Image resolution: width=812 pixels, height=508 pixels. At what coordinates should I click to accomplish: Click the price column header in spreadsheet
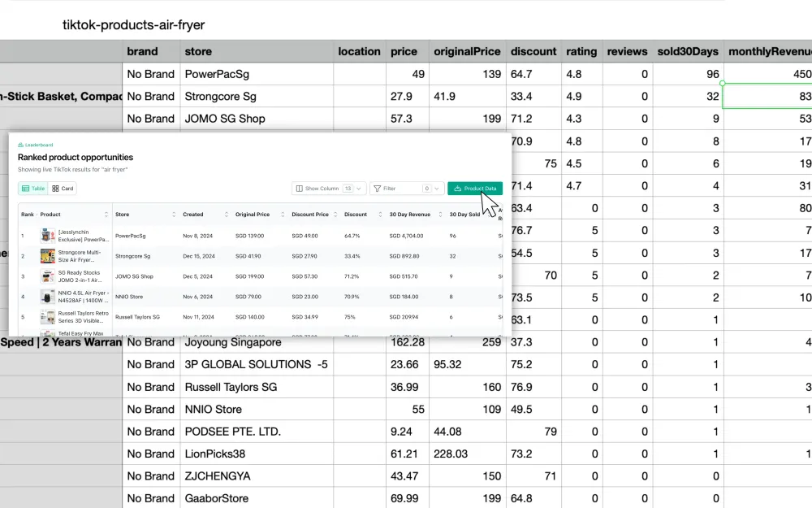point(408,51)
